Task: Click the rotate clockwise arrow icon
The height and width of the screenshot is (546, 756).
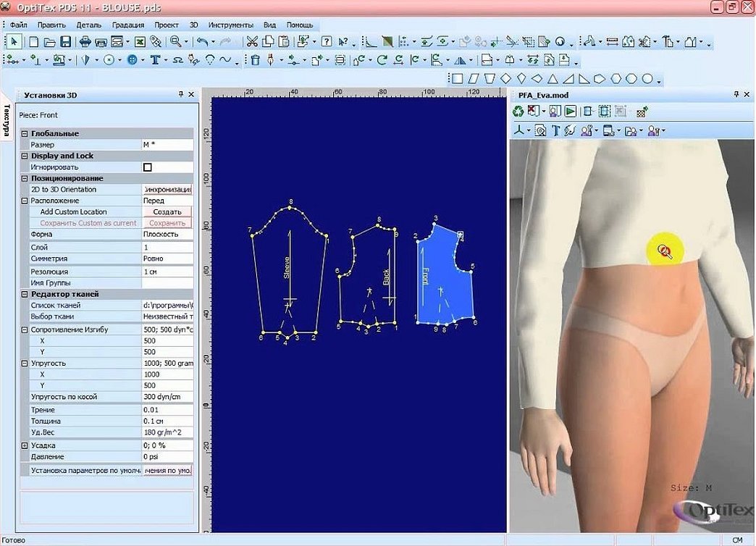Action: point(382,60)
